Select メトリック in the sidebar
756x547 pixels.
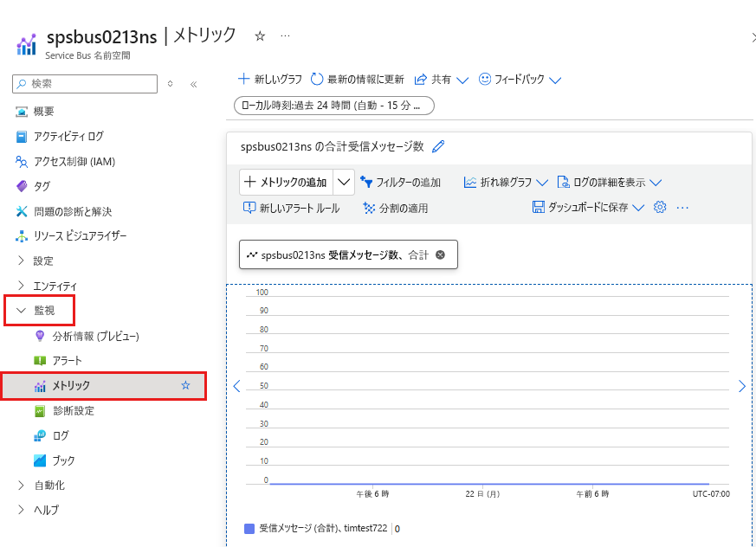coord(104,385)
